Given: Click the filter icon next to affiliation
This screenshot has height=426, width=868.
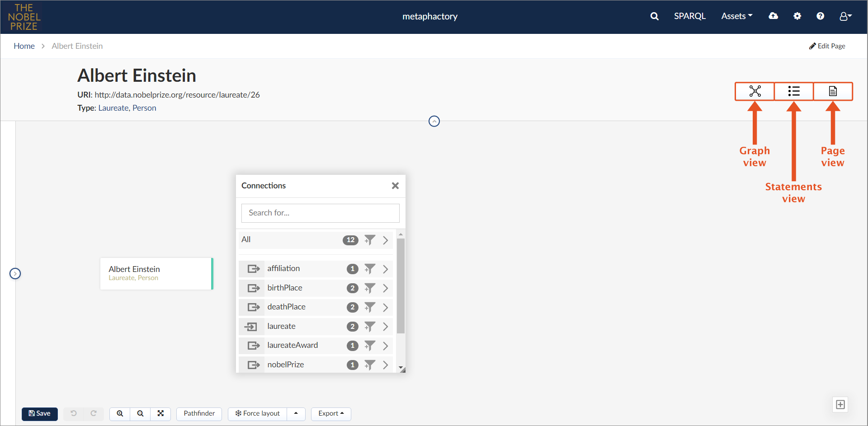Looking at the screenshot, I should tap(370, 269).
